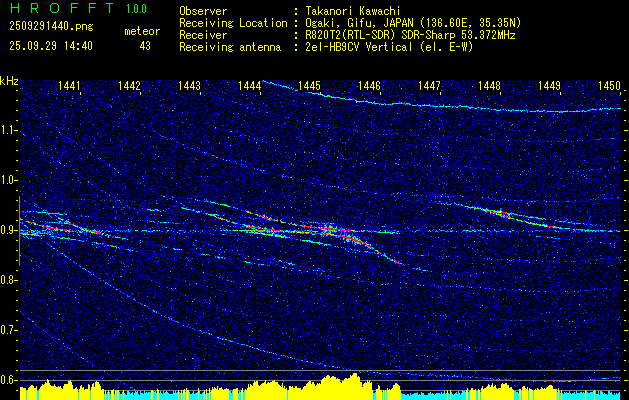The image size is (629, 400).
Task: Click the timestamp 25.09.29 14:40
Action: (51, 46)
